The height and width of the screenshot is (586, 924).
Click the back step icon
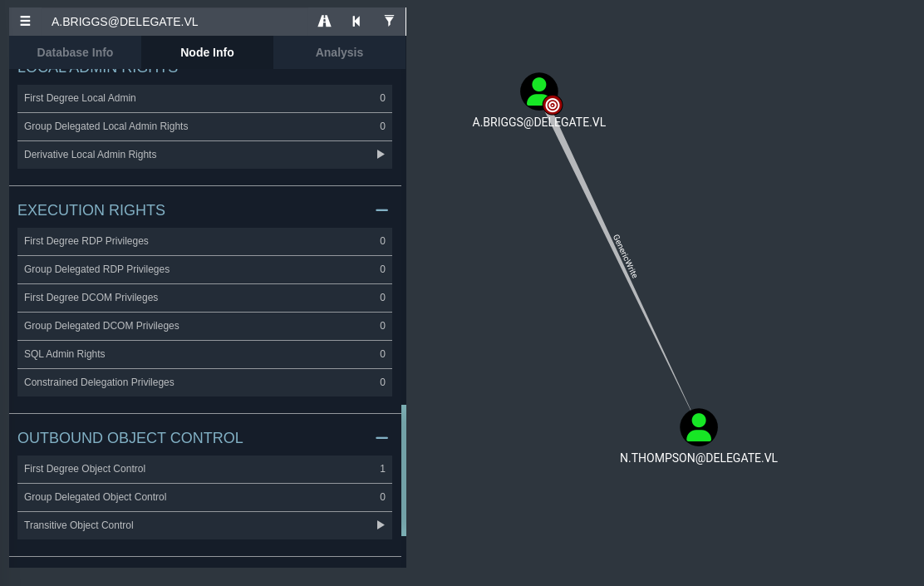click(356, 22)
